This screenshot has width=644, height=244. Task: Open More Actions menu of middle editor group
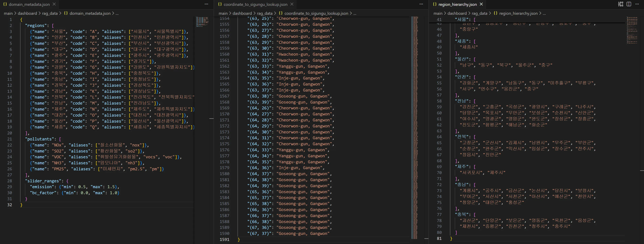421,4
